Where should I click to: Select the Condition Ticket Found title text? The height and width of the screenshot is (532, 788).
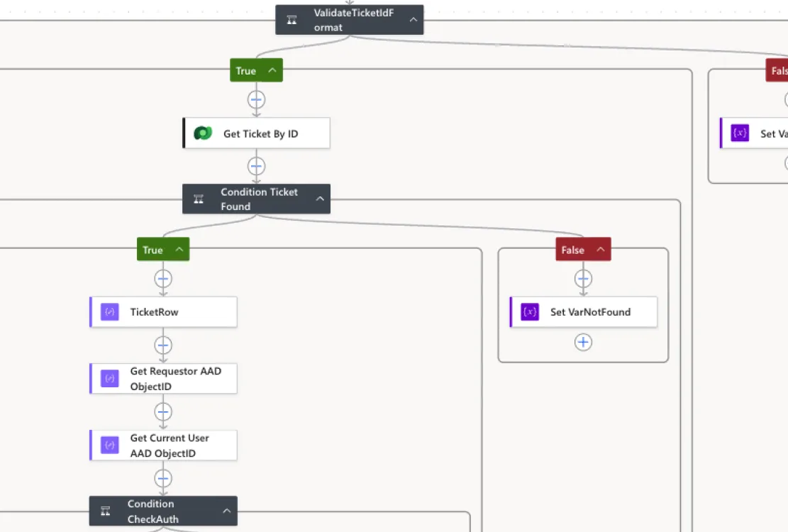(260, 199)
